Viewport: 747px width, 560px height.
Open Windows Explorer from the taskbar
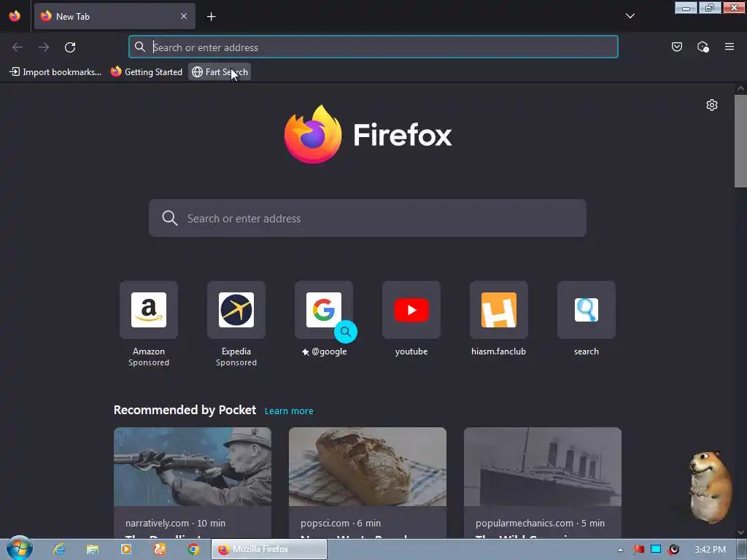tap(93, 549)
